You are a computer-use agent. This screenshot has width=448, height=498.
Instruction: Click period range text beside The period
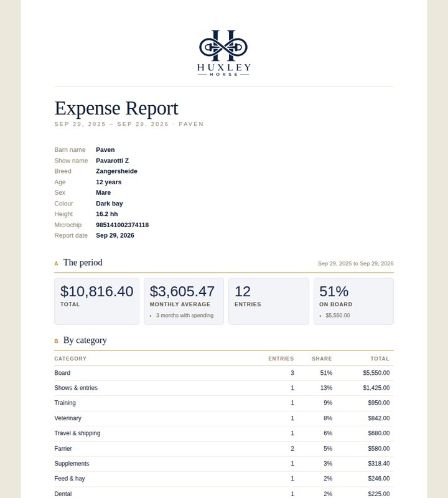(356, 263)
